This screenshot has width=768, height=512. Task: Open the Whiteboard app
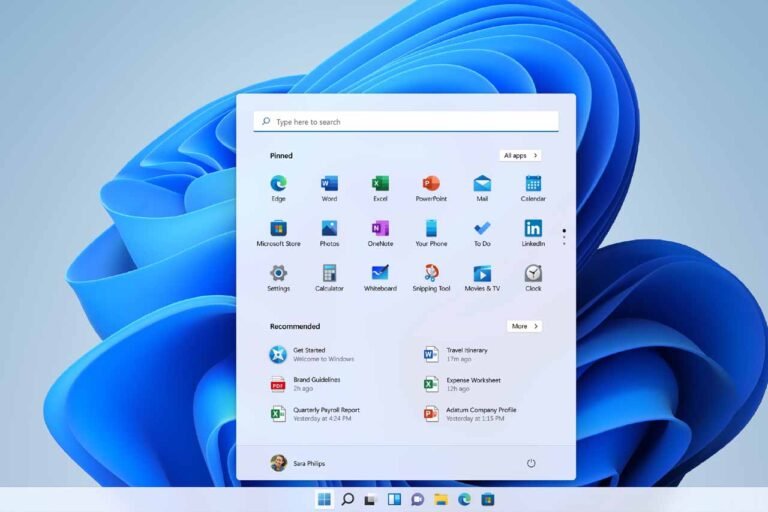(380, 278)
